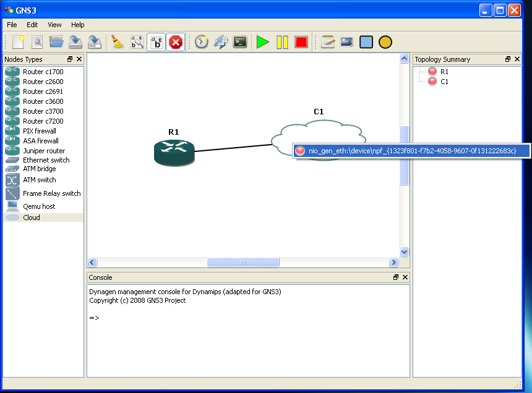Select PIX firewall node type
The height and width of the screenshot is (393, 532).
click(43, 131)
